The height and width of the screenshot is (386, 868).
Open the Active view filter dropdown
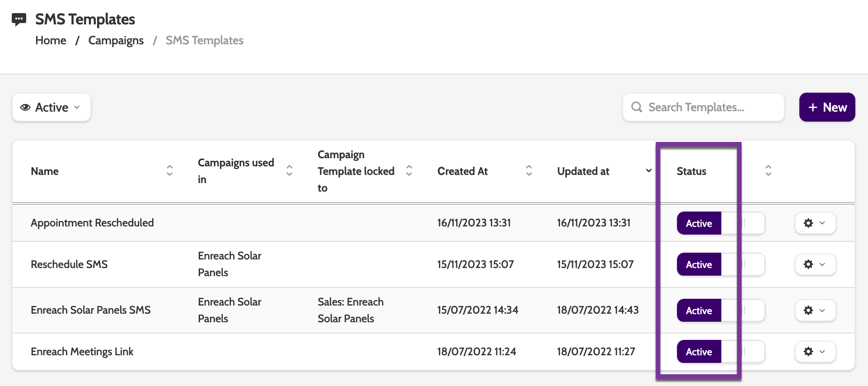pyautogui.click(x=51, y=108)
